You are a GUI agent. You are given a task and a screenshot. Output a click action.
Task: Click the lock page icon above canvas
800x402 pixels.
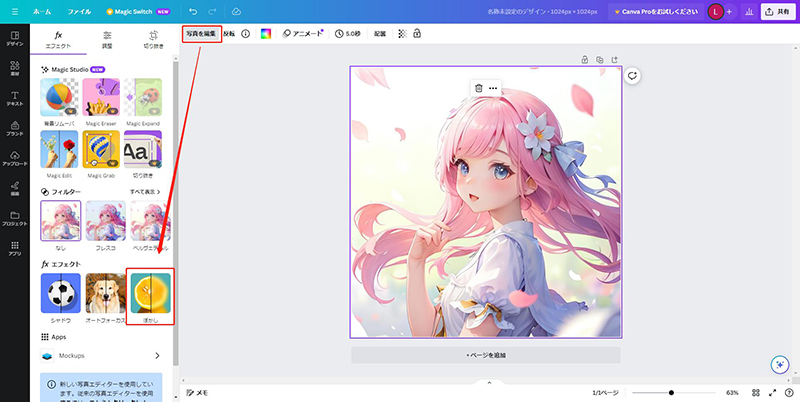tap(585, 60)
